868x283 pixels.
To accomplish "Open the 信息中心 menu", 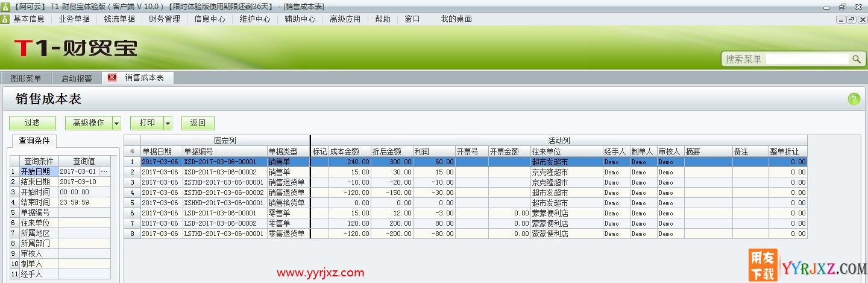I will coord(210,19).
